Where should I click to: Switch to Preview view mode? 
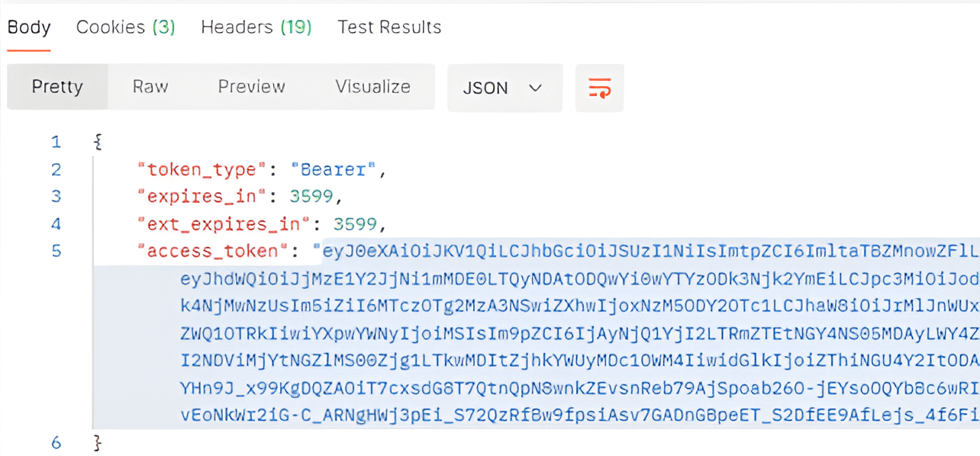(x=251, y=87)
